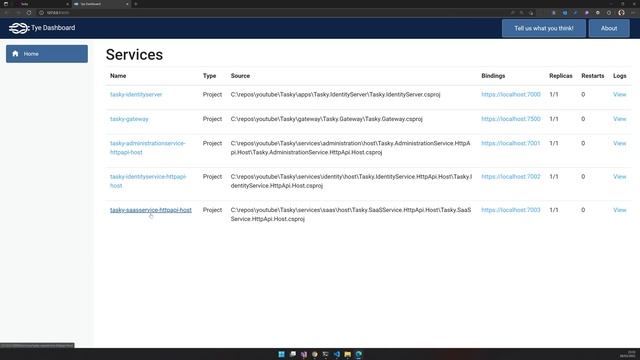Open the About page button
This screenshot has height=360, width=640.
(x=609, y=28)
